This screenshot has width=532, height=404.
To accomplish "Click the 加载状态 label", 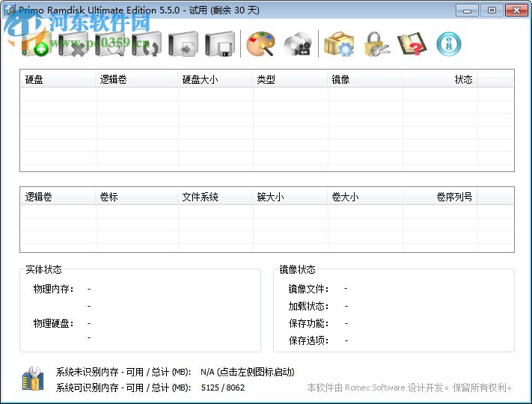I will coord(308,306).
